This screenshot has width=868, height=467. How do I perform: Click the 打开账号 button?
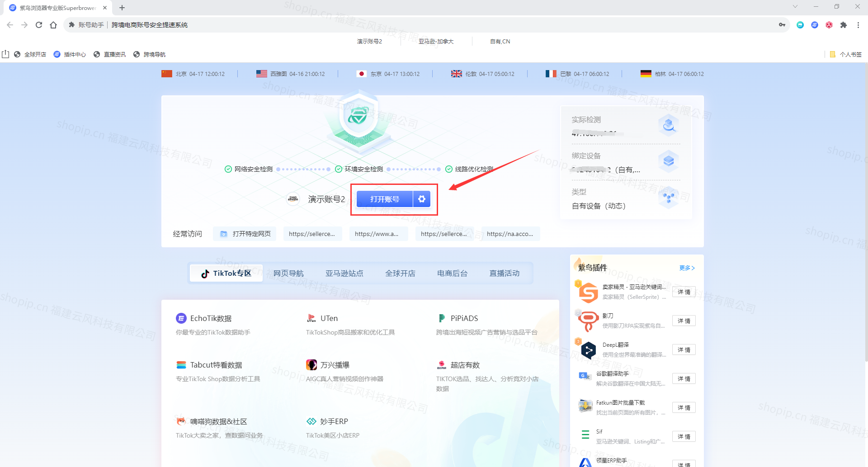(385, 199)
